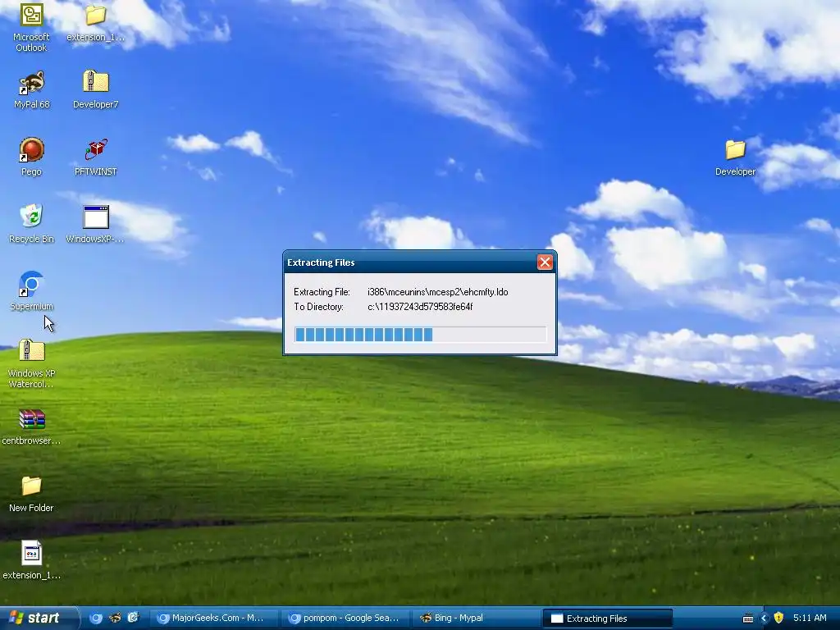840x630 pixels.
Task: Switch to MajorGeeks.Com taskbar window
Action: click(212, 619)
